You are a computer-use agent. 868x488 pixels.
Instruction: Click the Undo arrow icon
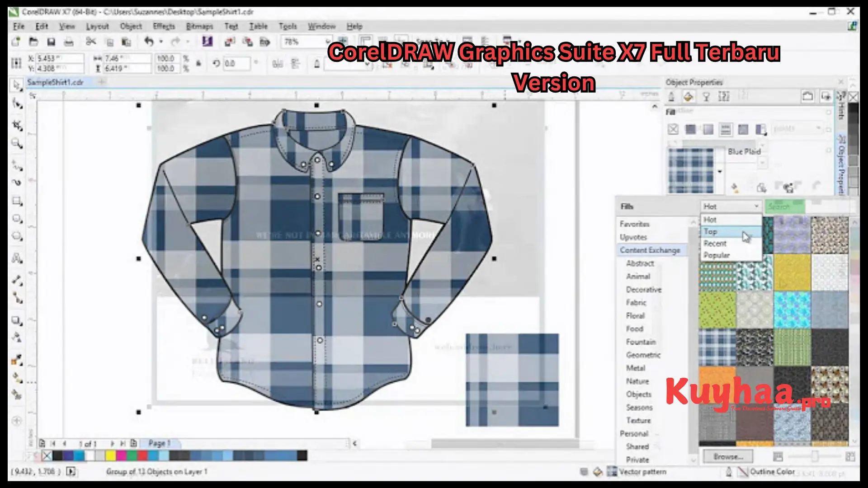pyautogui.click(x=148, y=42)
